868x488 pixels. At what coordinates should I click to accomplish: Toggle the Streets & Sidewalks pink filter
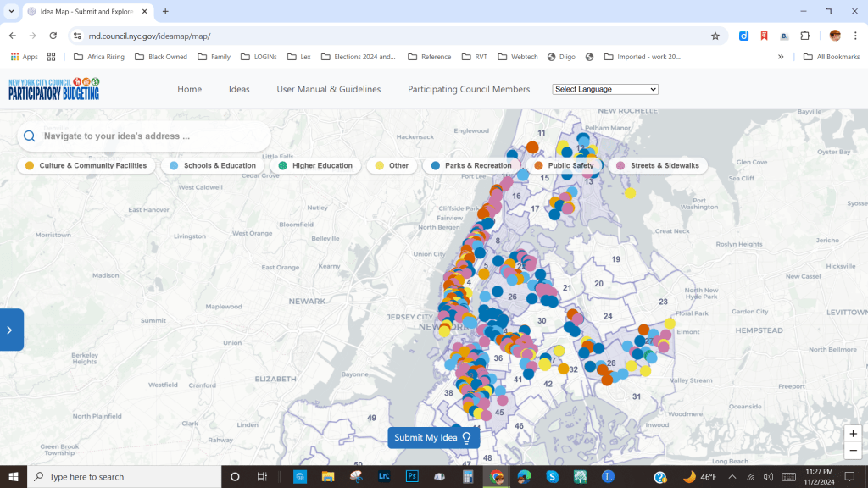point(658,166)
